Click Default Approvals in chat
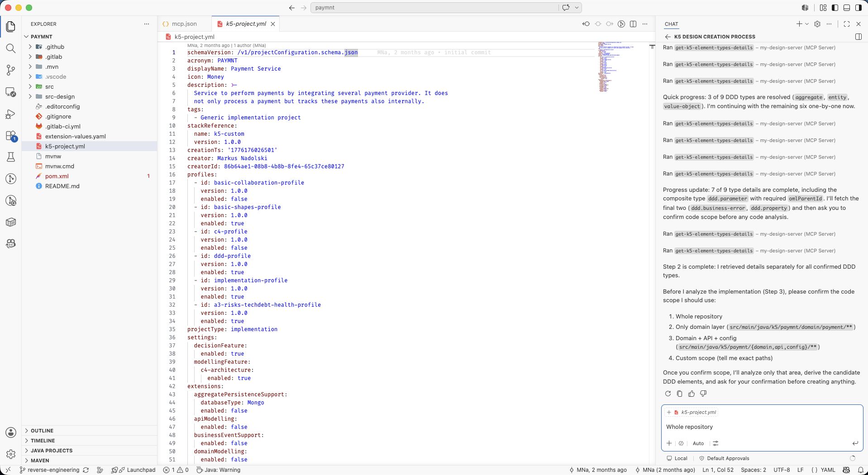Image resolution: width=868 pixels, height=475 pixels. (x=725, y=458)
